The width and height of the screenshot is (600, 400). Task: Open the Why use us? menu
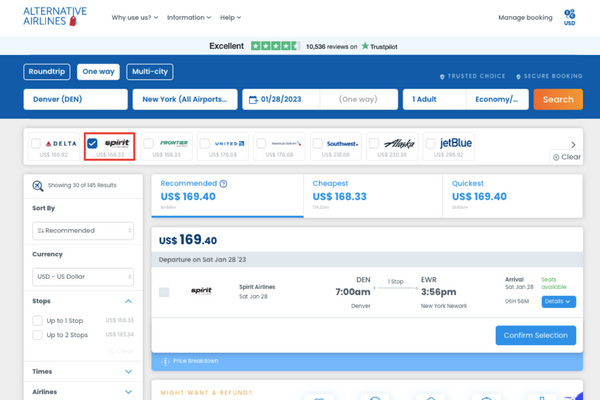pos(135,18)
